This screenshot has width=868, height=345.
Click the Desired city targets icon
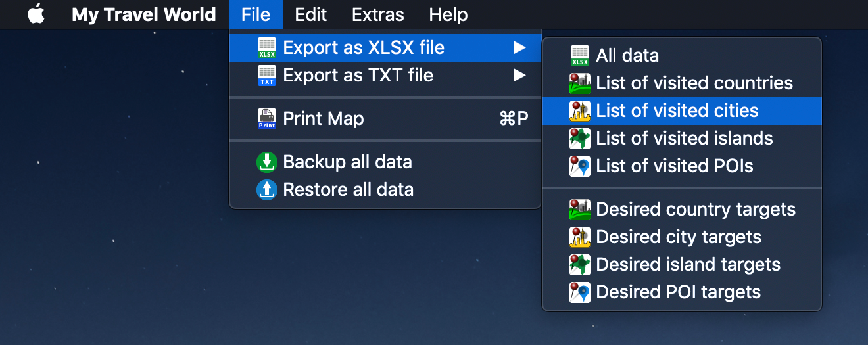click(x=580, y=237)
